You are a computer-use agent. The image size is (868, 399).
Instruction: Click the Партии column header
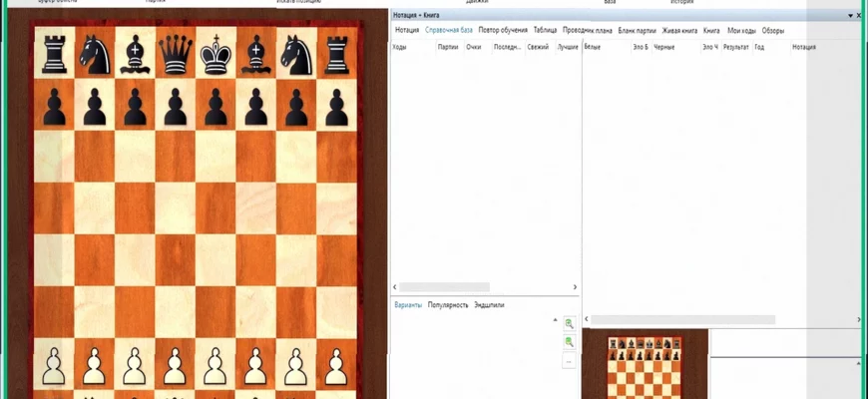[448, 47]
